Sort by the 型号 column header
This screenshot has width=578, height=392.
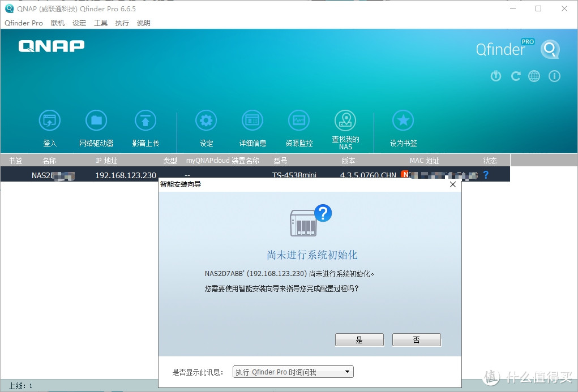(x=281, y=161)
